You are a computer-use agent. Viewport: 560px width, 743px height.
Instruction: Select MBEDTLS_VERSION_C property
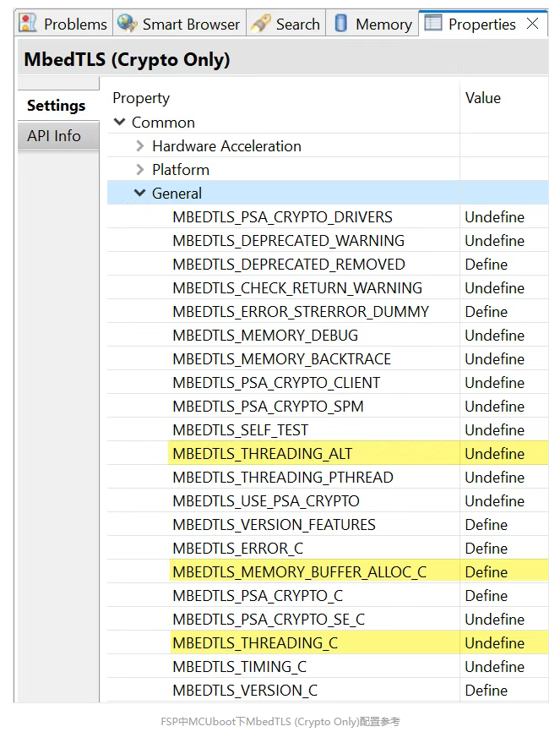245,691
